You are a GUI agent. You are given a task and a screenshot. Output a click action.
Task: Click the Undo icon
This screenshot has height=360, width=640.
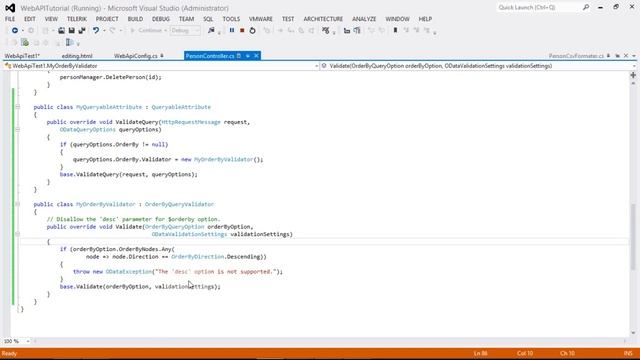[96, 31]
